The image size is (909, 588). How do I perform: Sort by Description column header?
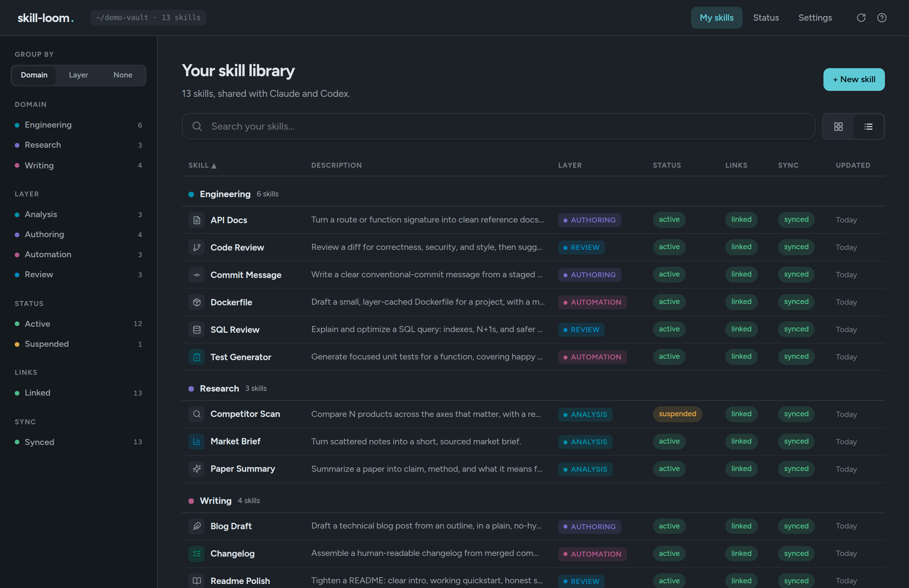tap(336, 165)
